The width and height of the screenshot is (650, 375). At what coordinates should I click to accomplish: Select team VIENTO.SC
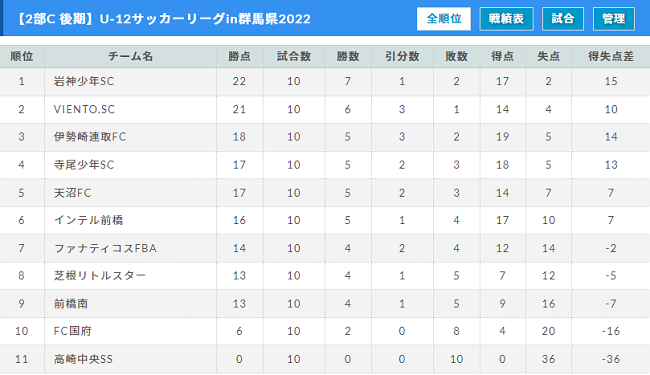pos(84,109)
